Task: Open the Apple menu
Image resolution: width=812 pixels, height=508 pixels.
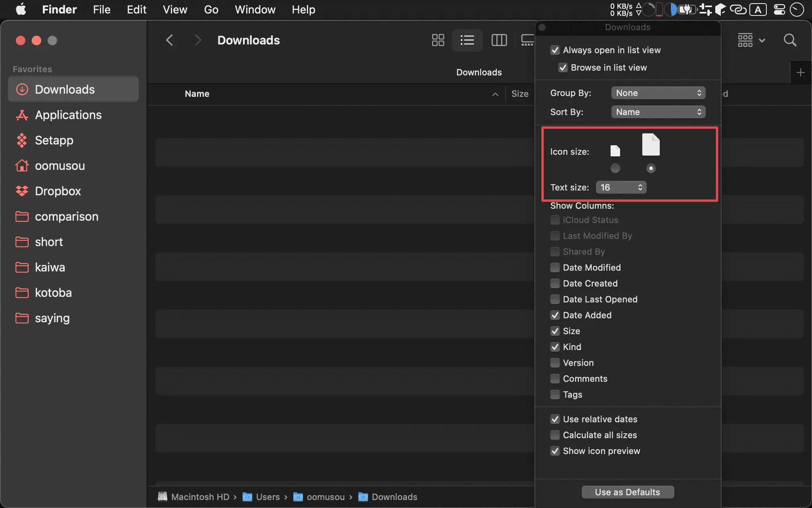Action: point(21,9)
